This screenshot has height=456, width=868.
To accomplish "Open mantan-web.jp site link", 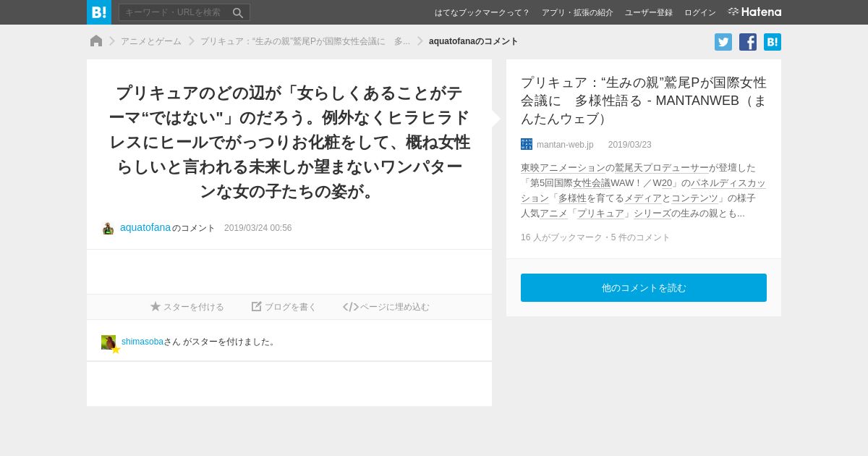I will pyautogui.click(x=565, y=145).
